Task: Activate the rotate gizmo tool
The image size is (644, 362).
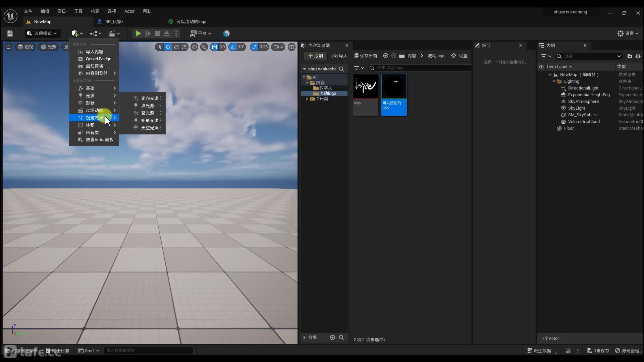Action: [176, 47]
